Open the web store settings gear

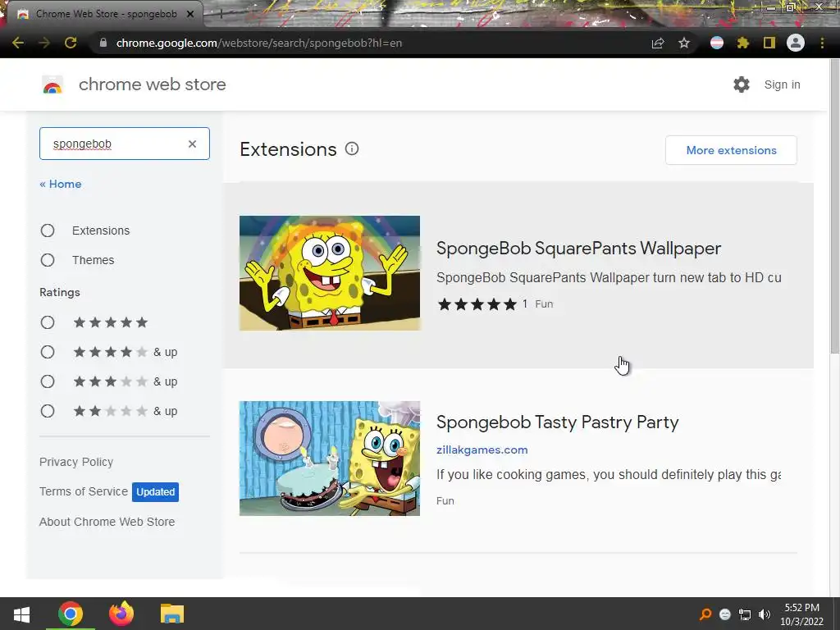pos(742,84)
